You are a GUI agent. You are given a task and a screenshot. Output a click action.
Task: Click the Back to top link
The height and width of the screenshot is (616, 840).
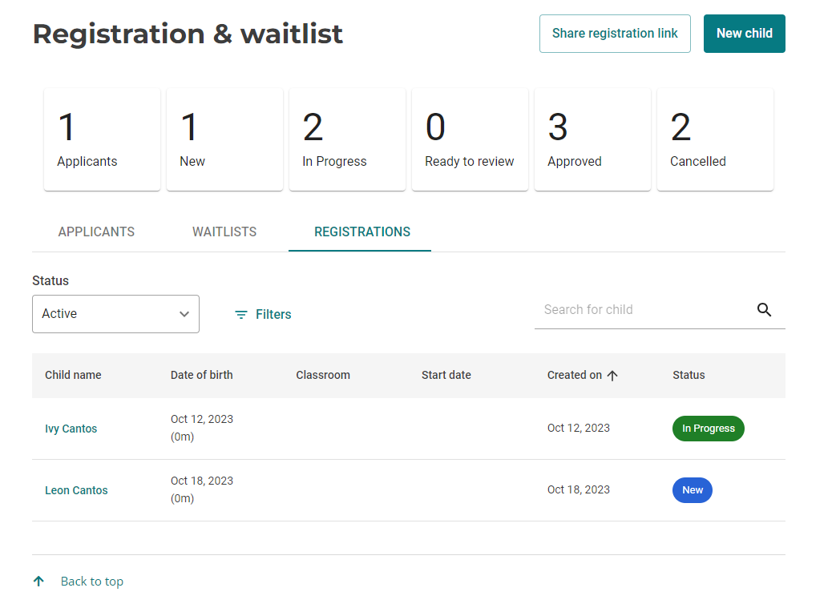tap(92, 581)
